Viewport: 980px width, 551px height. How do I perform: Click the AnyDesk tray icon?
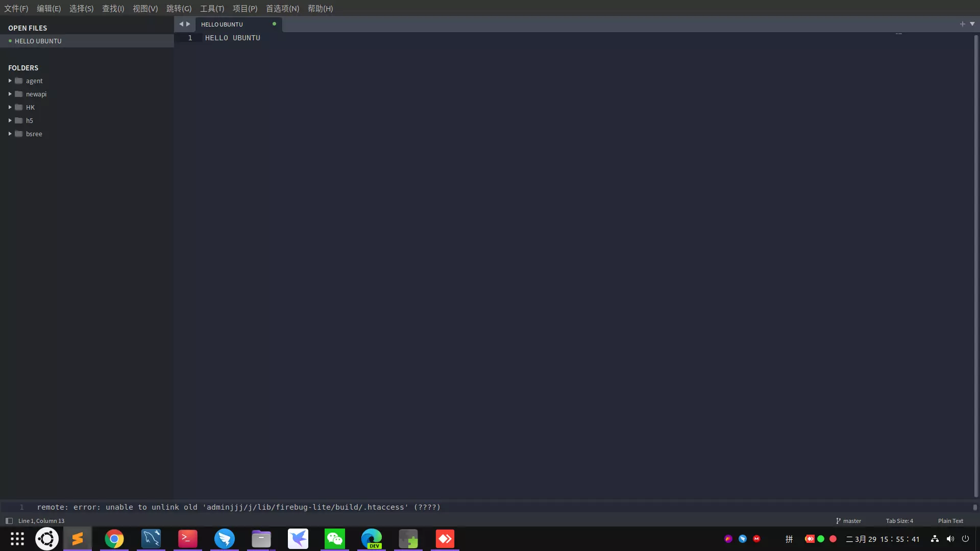click(810, 539)
